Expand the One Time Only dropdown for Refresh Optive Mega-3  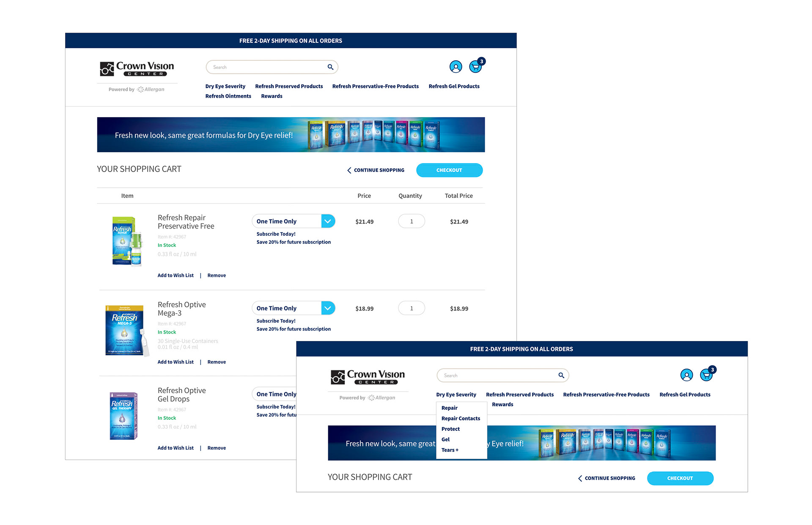coord(328,308)
